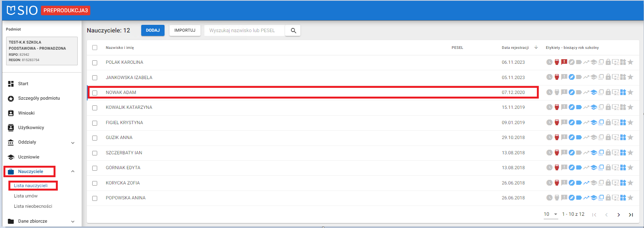The width and height of the screenshot is (644, 228).
Task: Open Lista umów in the sidebar
Action: (x=26, y=196)
